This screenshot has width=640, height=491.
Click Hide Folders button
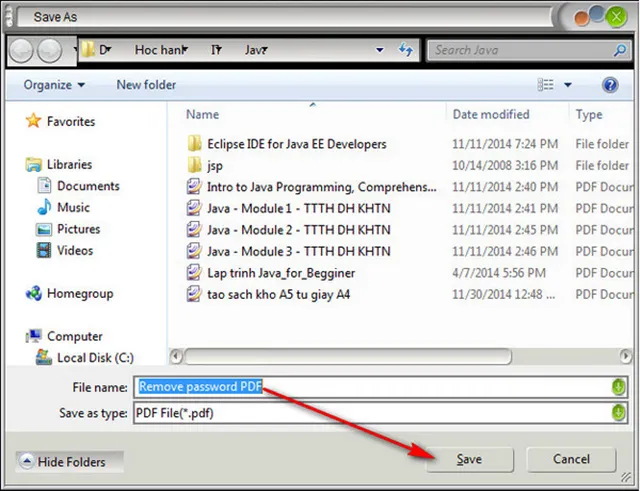click(69, 462)
